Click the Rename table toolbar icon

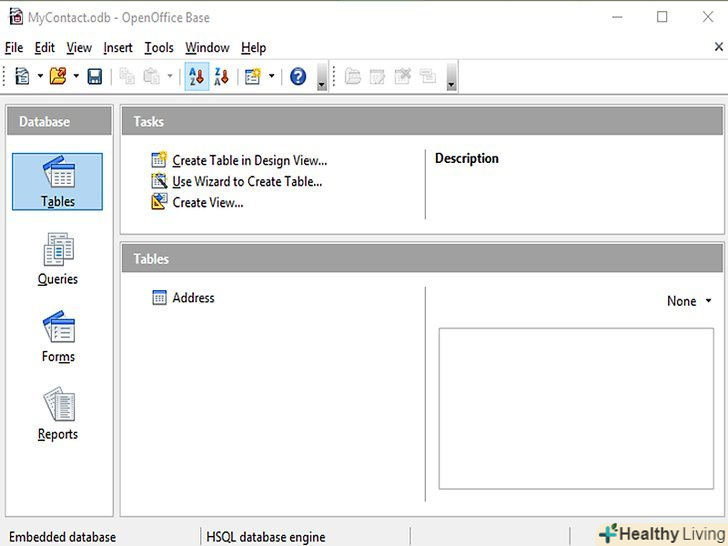(428, 76)
